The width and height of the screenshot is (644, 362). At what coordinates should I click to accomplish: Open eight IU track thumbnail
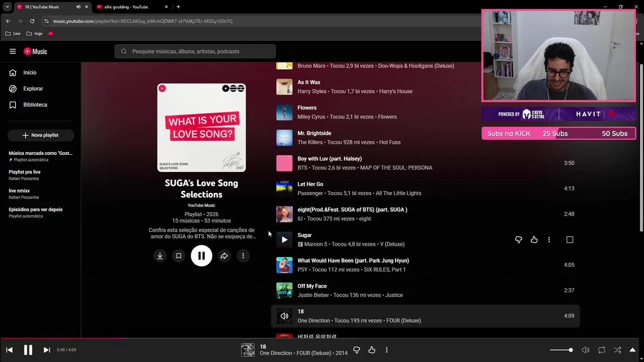click(284, 214)
